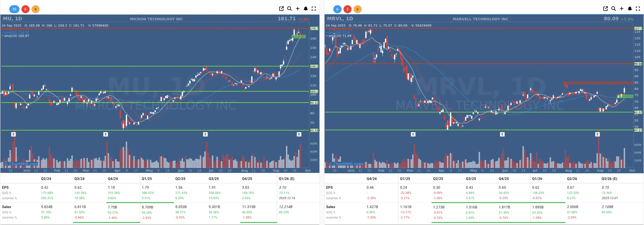Select MRVL earnings E marker in late May
644x225 pixels.
[502, 134]
